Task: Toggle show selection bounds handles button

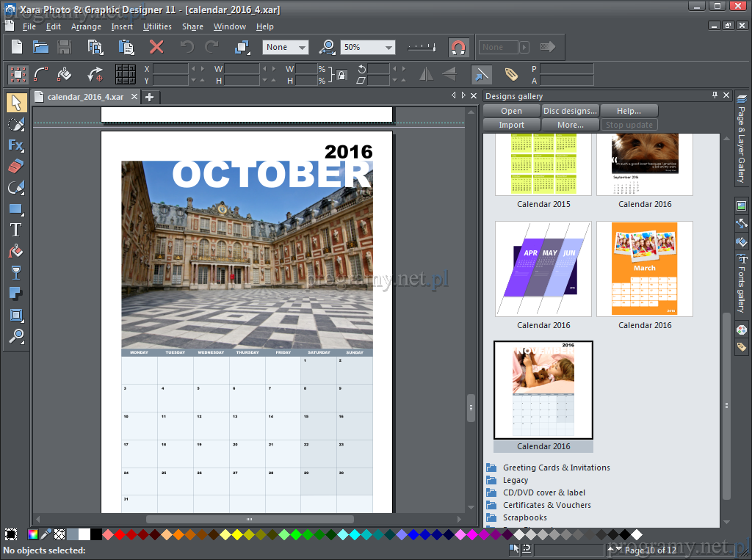Action: (x=18, y=74)
